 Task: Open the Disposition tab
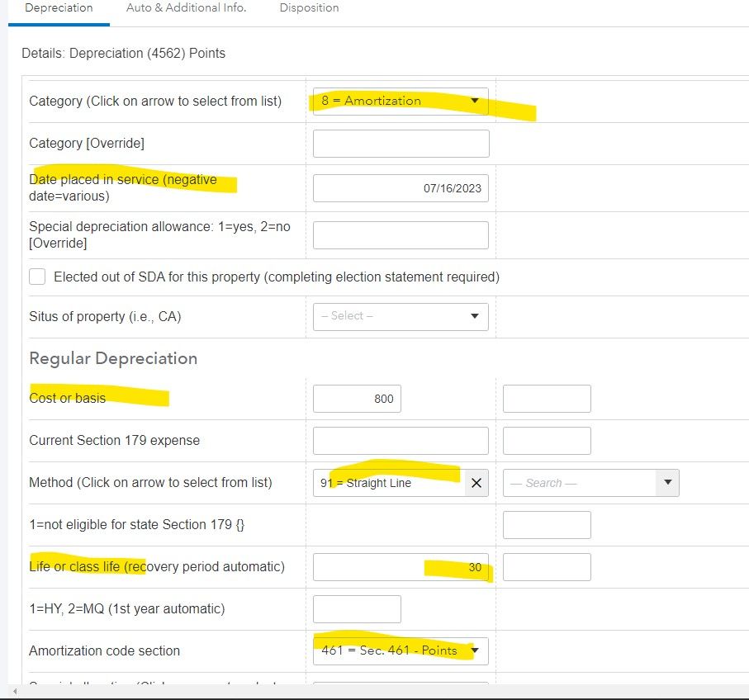tap(309, 8)
